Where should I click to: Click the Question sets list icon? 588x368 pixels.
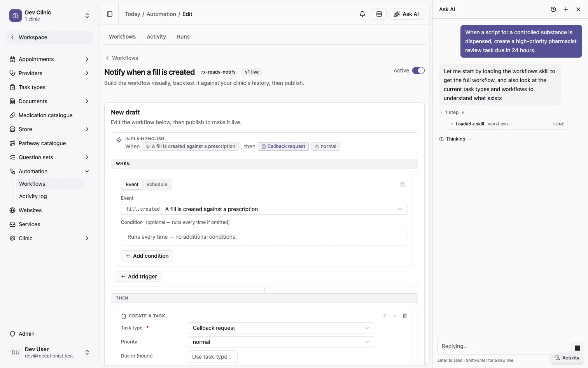[x=12, y=157]
